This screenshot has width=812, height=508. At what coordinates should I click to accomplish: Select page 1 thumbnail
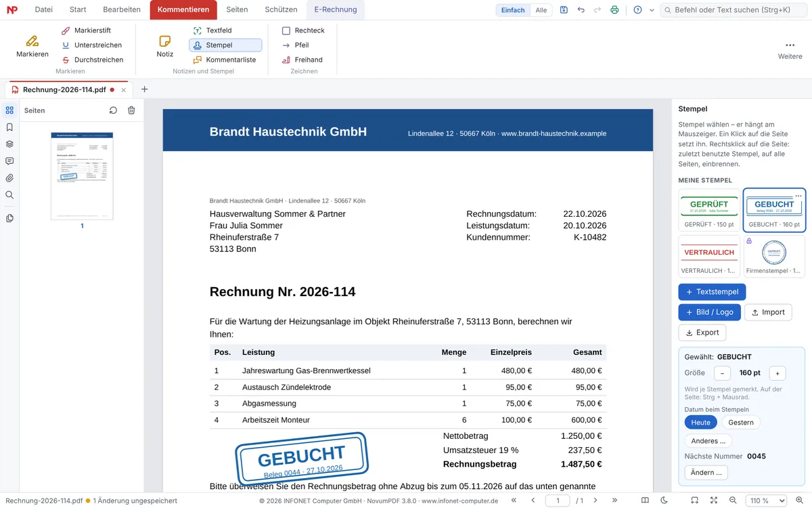click(x=82, y=175)
